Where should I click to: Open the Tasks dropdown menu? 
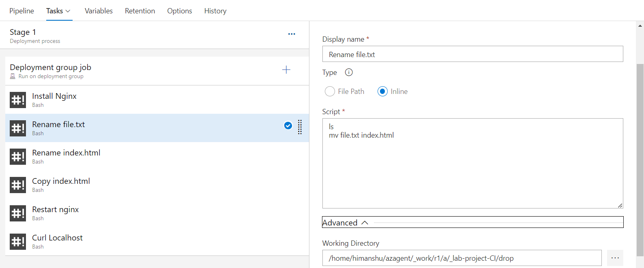58,11
